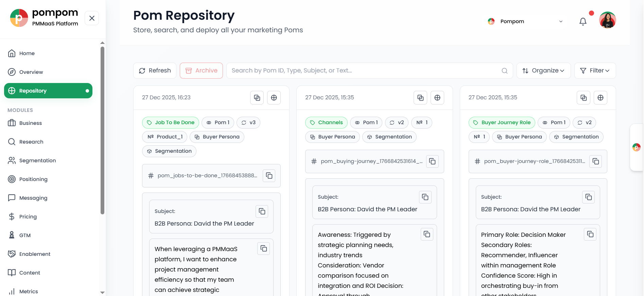
Task: Click the search magnifier icon
Action: 505,71
